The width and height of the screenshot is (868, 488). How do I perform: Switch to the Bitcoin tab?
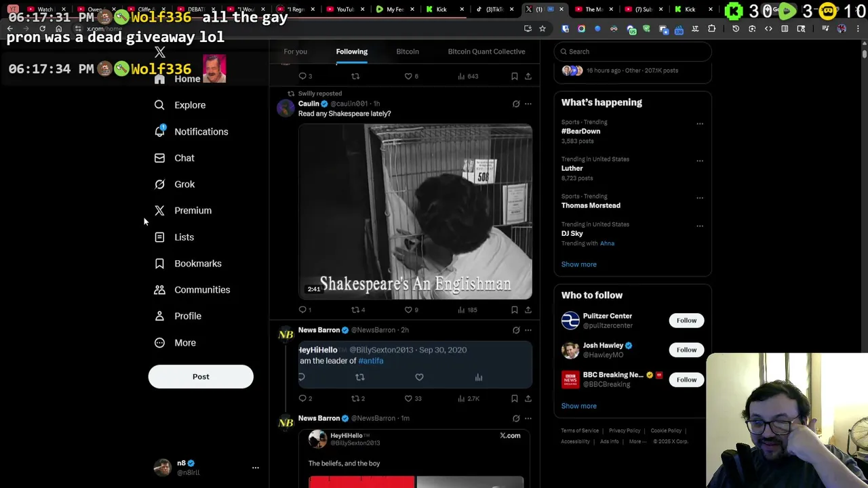coord(408,52)
